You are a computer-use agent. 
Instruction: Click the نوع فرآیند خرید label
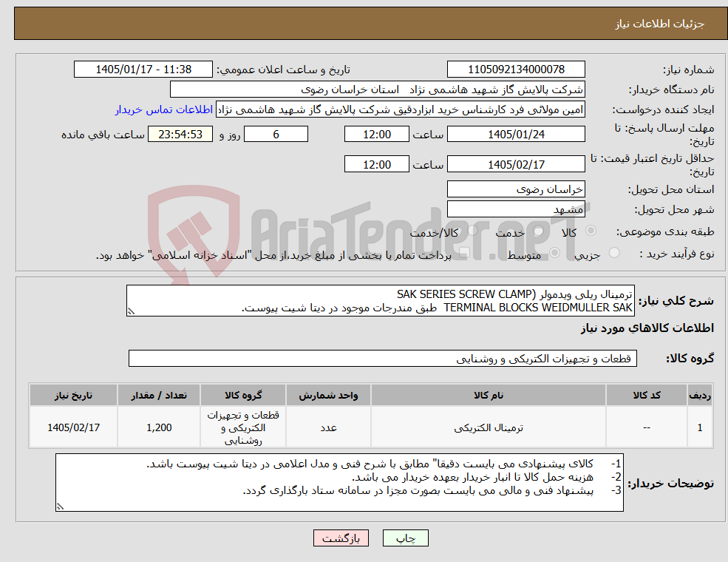[x=676, y=254]
